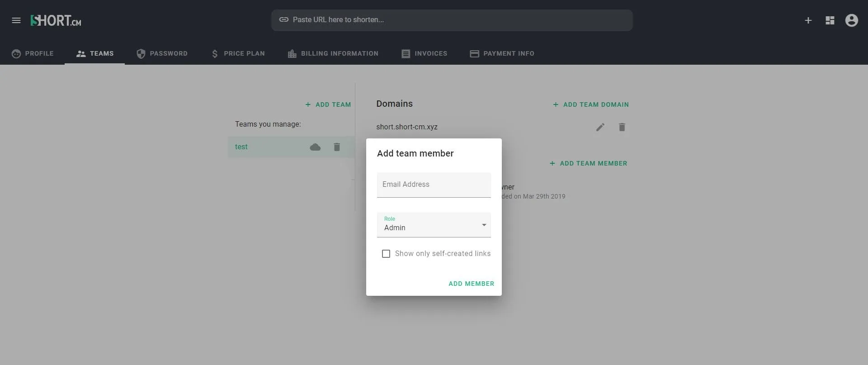Open the user account avatar menu
Viewport: 868px width, 365px height.
coord(852,20)
